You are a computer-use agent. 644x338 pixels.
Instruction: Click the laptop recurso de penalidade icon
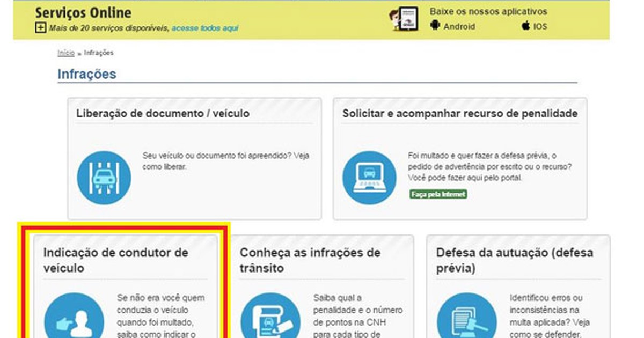[369, 178]
